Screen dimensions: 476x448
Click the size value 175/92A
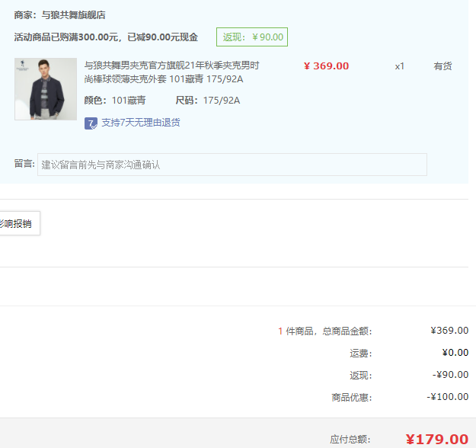click(222, 101)
